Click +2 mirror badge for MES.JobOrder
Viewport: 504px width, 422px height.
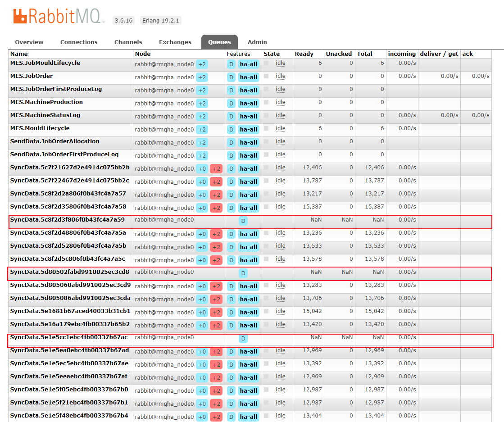202,77
